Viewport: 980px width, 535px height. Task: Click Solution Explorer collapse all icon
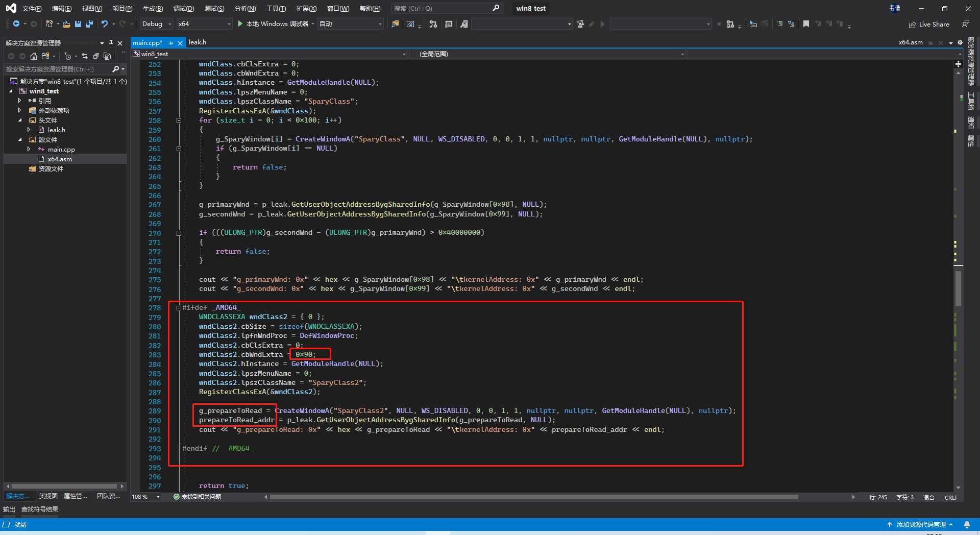pyautogui.click(x=96, y=56)
